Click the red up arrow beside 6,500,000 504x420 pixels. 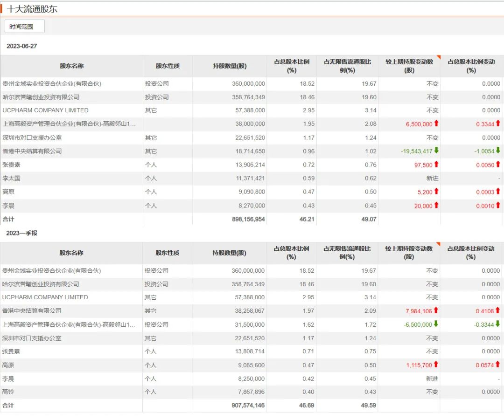pos(436,124)
